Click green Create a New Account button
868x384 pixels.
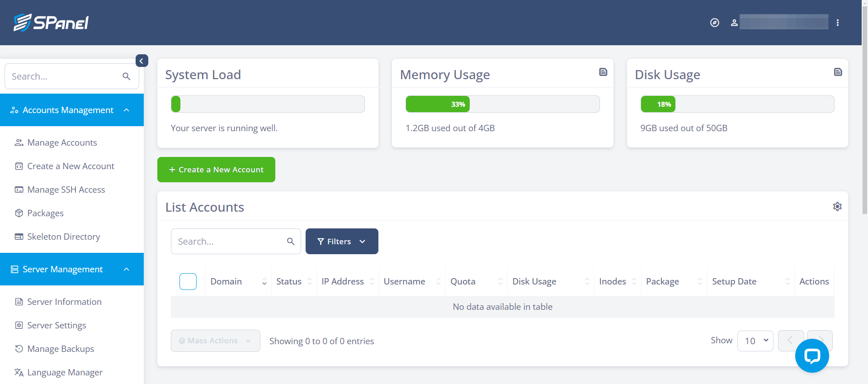click(x=216, y=170)
